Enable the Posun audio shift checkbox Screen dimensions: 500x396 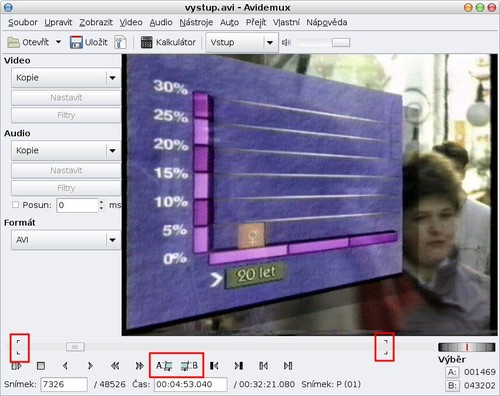[15, 205]
